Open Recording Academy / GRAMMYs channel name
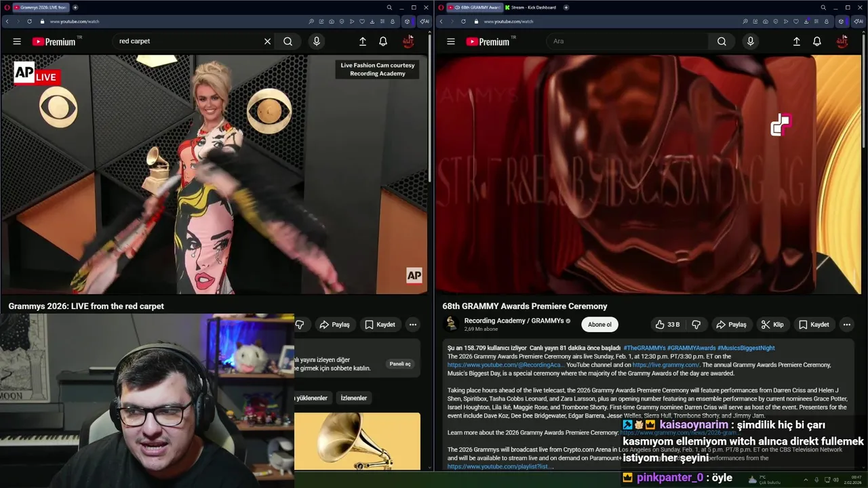 (x=513, y=321)
